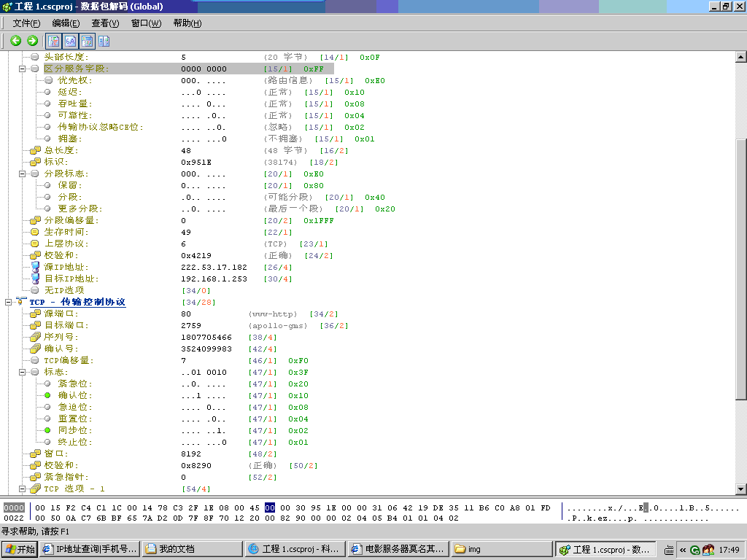747x560 pixels.
Task: Click the 源IP地址 blue address icon
Action: click(35, 267)
